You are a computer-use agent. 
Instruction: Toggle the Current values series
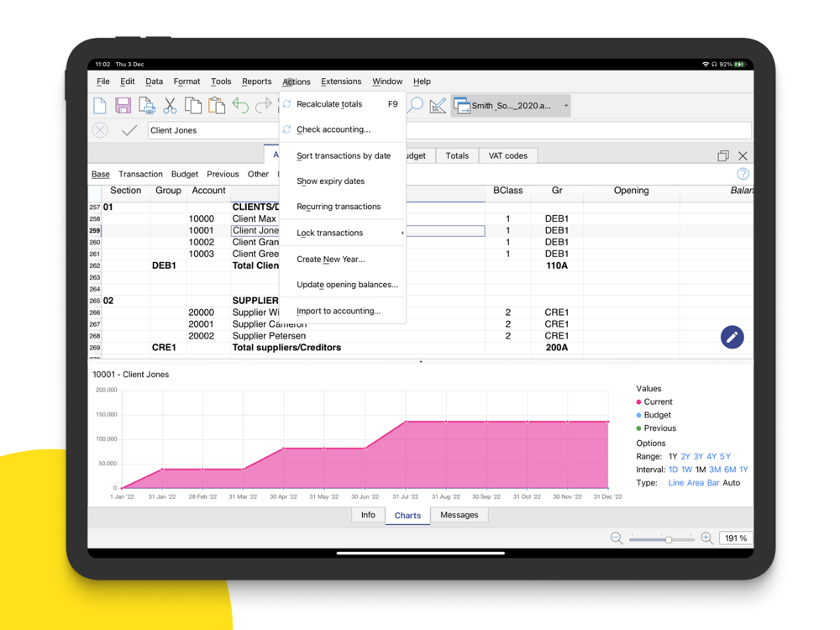[654, 402]
